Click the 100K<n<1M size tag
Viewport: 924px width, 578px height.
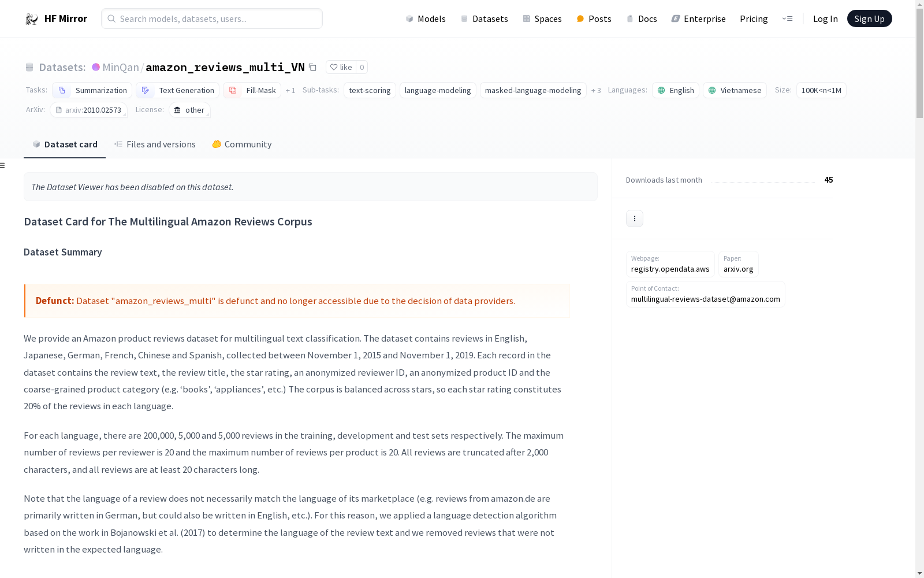pyautogui.click(x=821, y=90)
